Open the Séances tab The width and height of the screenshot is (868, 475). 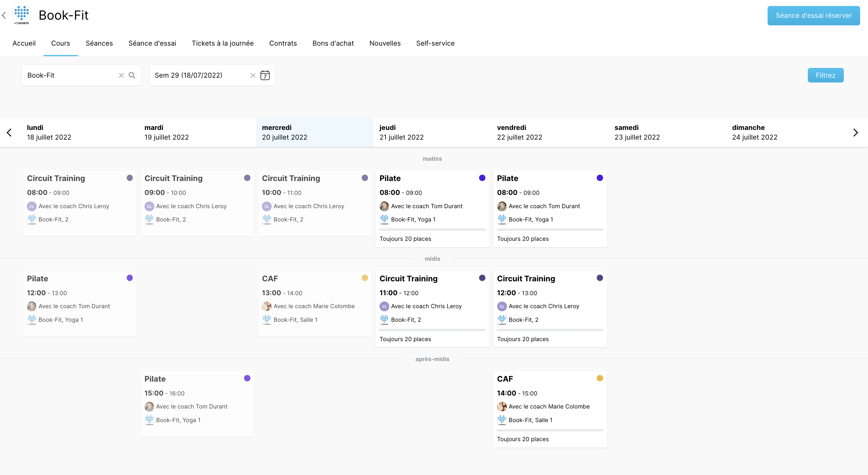point(99,43)
